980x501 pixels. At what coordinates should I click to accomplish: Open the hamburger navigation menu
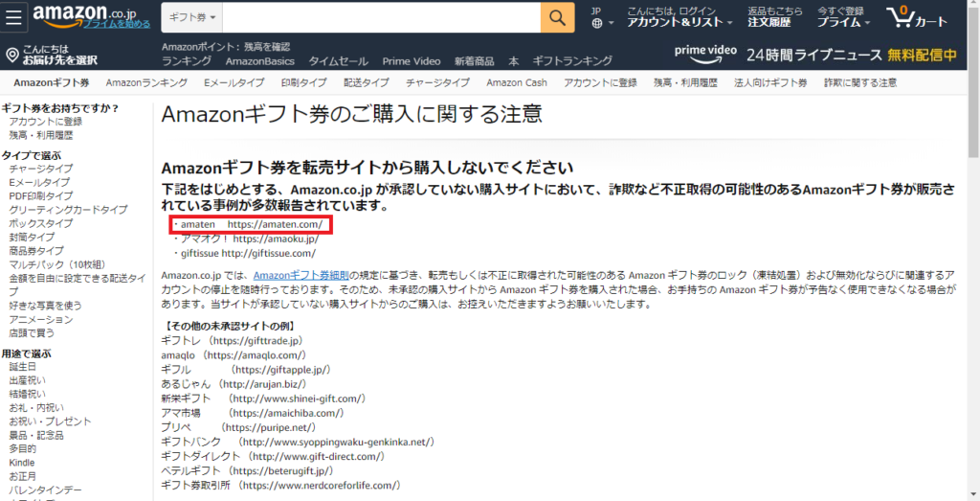(13, 17)
